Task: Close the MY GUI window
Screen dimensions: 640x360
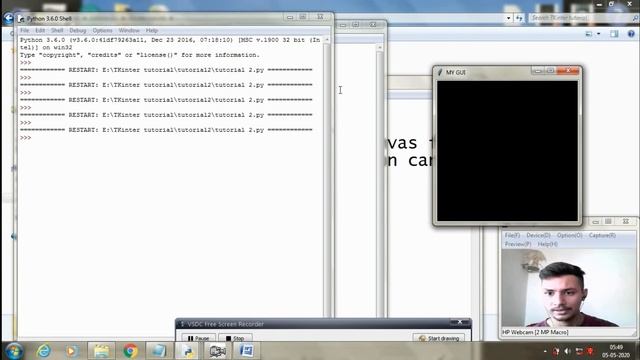Action: click(568, 71)
